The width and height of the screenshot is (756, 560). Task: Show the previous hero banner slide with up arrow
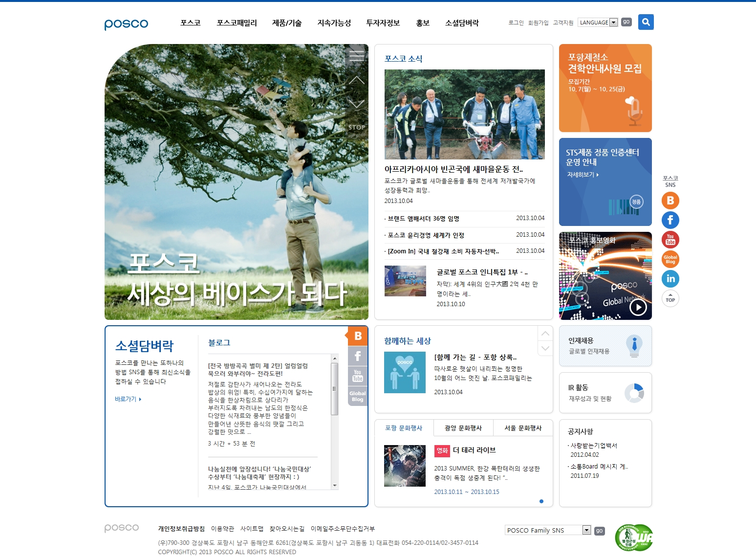pyautogui.click(x=357, y=80)
